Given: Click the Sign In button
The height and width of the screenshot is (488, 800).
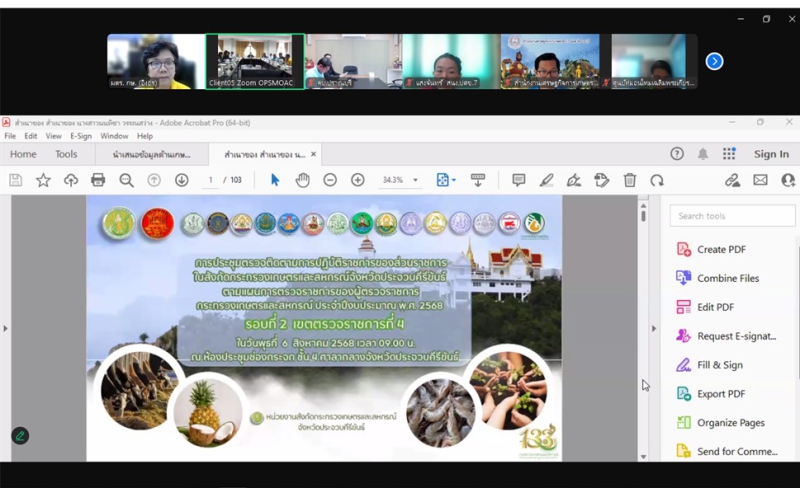Looking at the screenshot, I should coord(771,154).
